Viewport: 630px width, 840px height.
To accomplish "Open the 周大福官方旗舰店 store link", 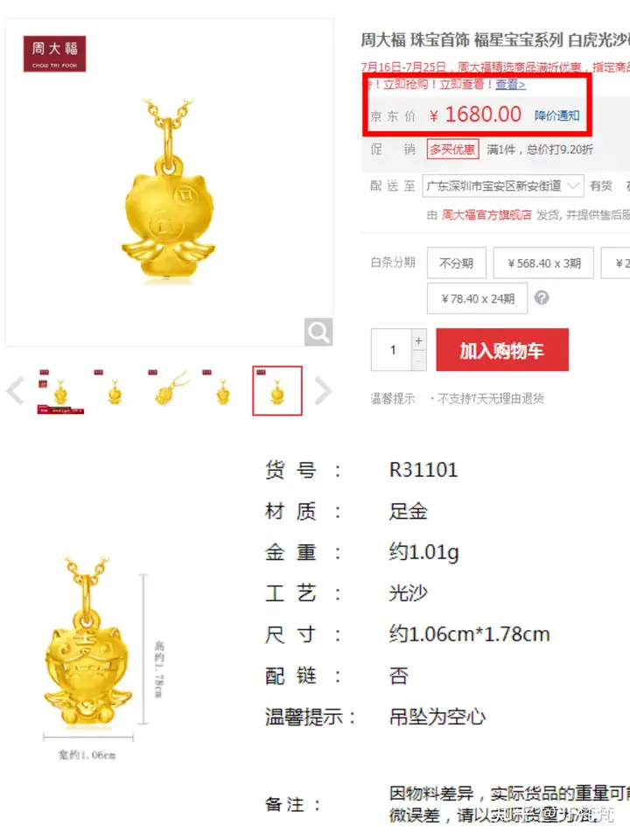I will [x=486, y=215].
